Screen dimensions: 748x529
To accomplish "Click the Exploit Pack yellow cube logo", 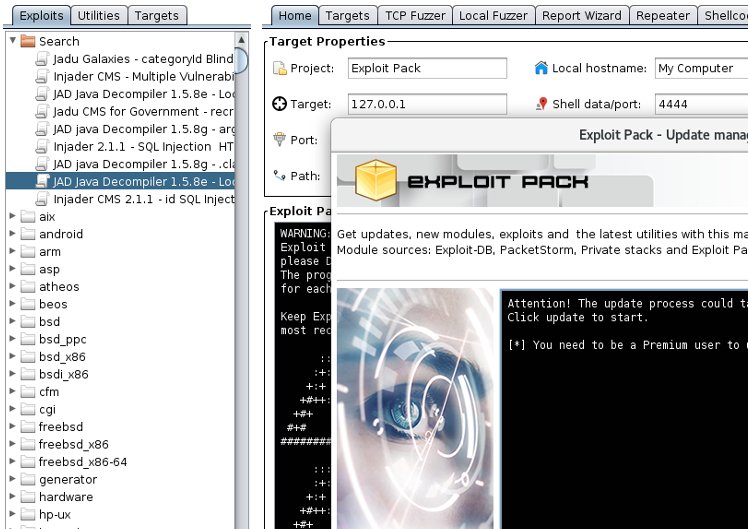I will (x=376, y=180).
